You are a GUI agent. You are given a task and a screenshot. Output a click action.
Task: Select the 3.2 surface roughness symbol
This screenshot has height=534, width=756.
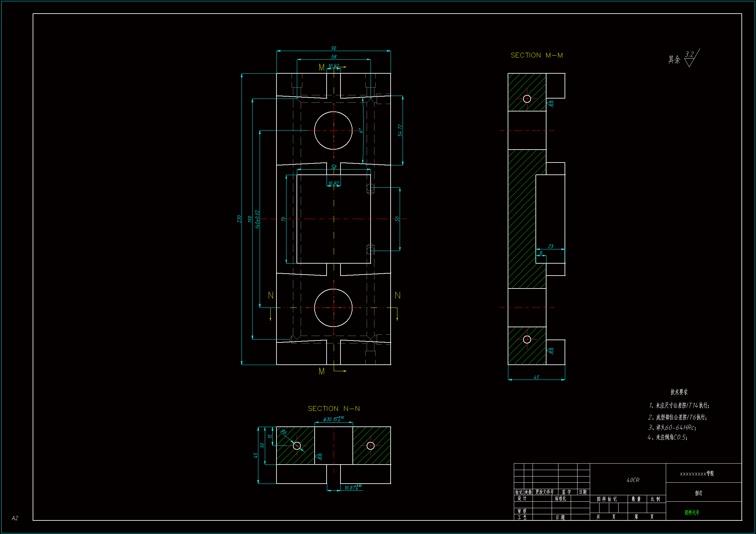[690, 58]
